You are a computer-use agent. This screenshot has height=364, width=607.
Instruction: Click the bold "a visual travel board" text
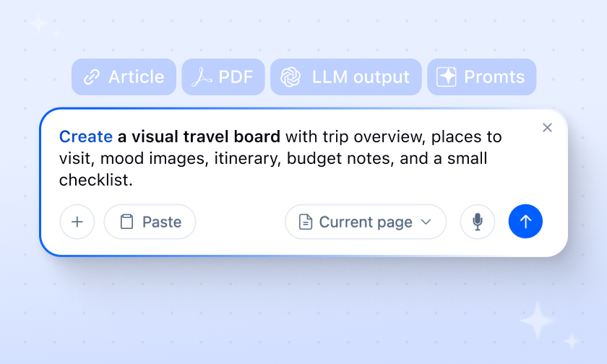coord(199,136)
